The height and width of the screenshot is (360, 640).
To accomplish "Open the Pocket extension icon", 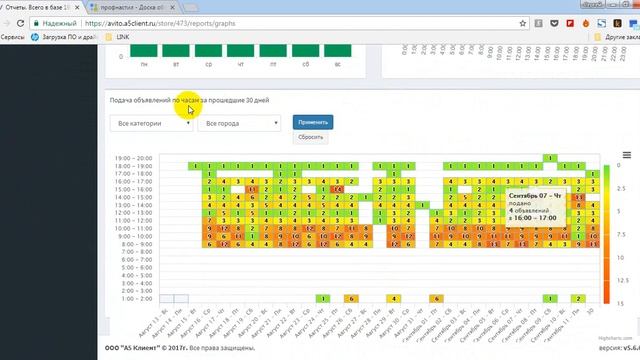I will point(554,23).
